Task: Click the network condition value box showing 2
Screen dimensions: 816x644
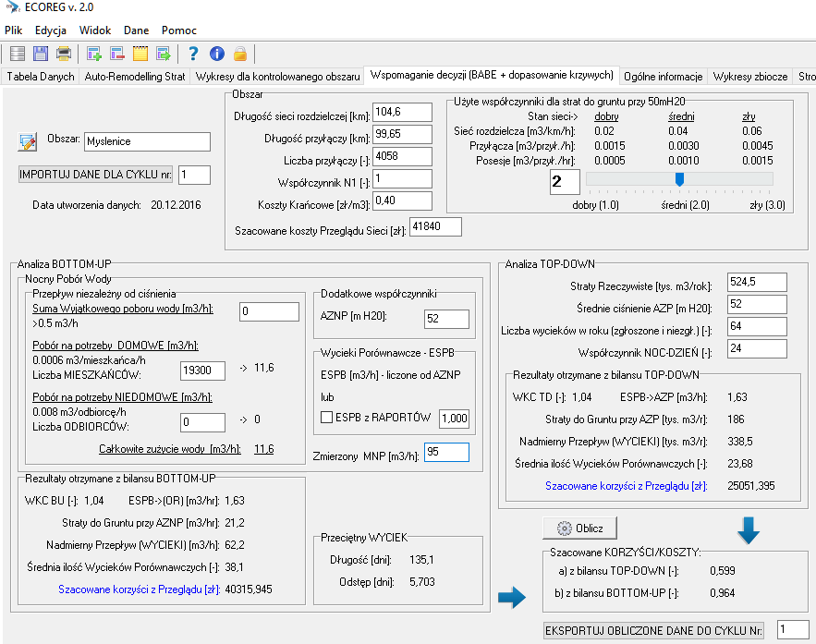Action: 565,181
